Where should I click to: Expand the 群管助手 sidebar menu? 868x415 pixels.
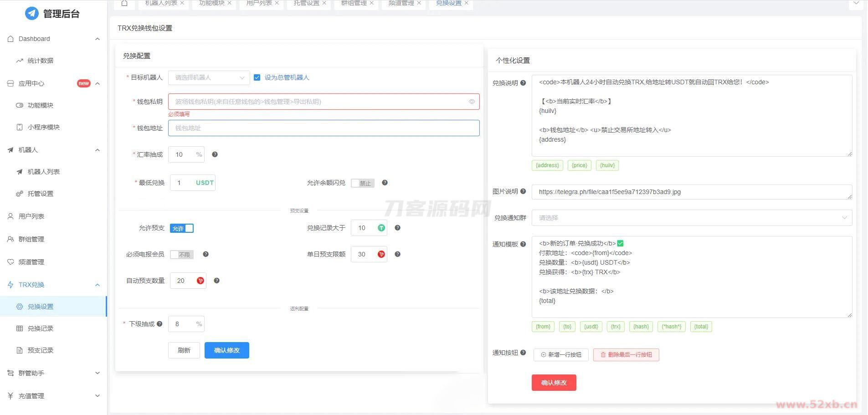click(x=54, y=373)
